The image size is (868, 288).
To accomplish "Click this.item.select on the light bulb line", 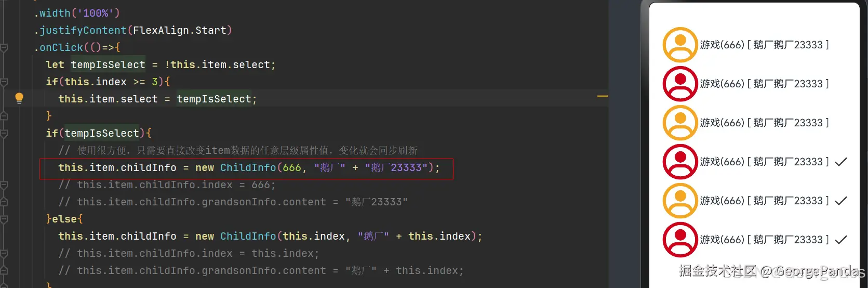I will [x=108, y=99].
